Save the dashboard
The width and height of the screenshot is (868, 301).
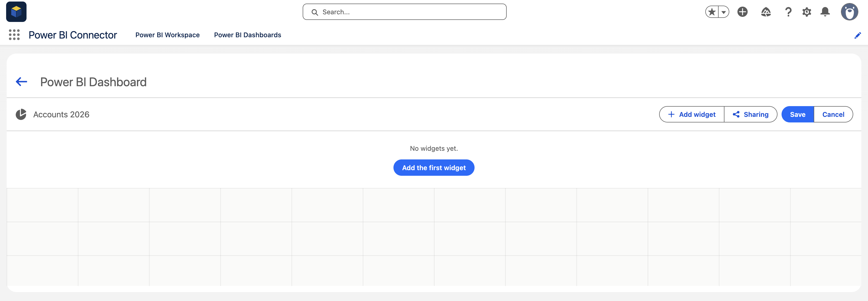pos(798,114)
